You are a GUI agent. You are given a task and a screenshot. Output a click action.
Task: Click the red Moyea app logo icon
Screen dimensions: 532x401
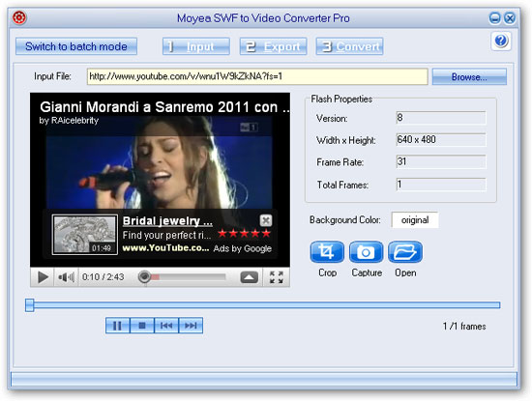[x=19, y=17]
